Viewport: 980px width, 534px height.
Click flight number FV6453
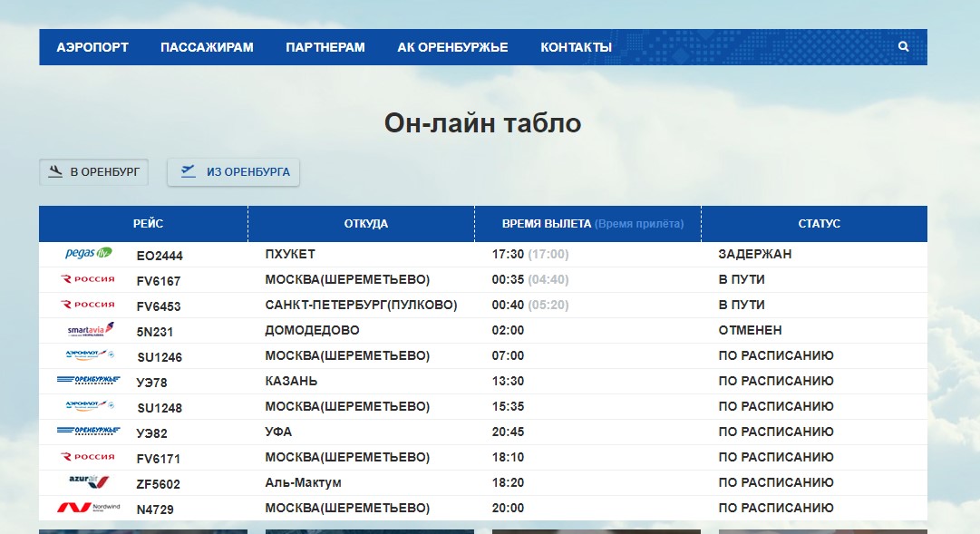click(158, 306)
